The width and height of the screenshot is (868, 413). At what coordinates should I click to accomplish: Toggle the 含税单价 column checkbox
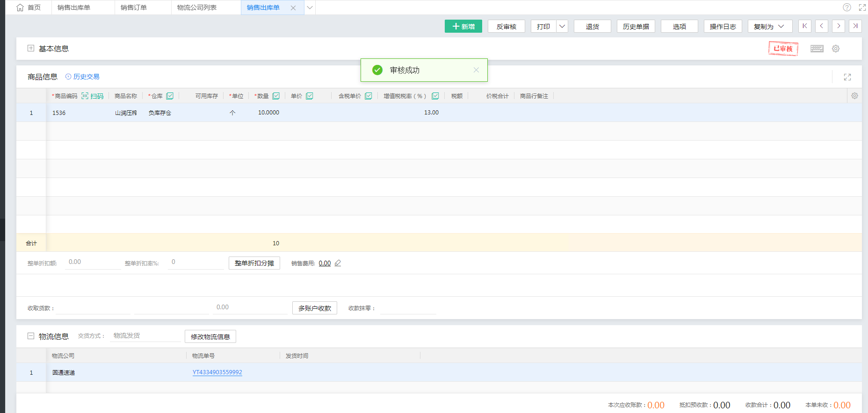[369, 96]
